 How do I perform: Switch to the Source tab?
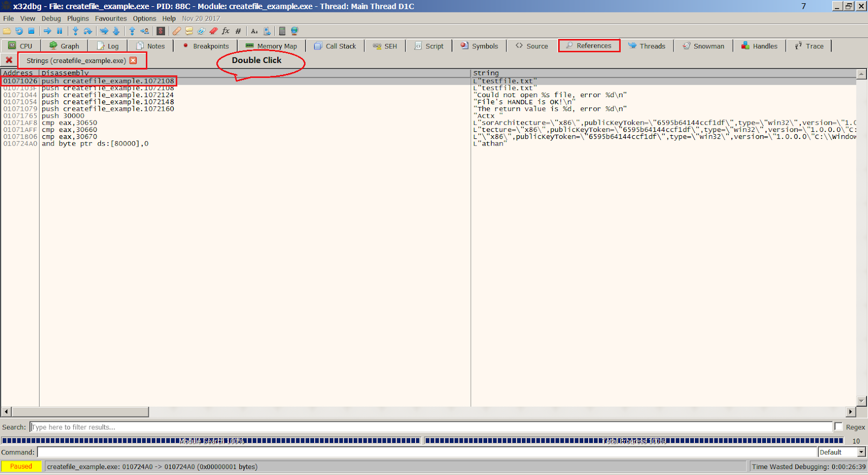point(532,46)
